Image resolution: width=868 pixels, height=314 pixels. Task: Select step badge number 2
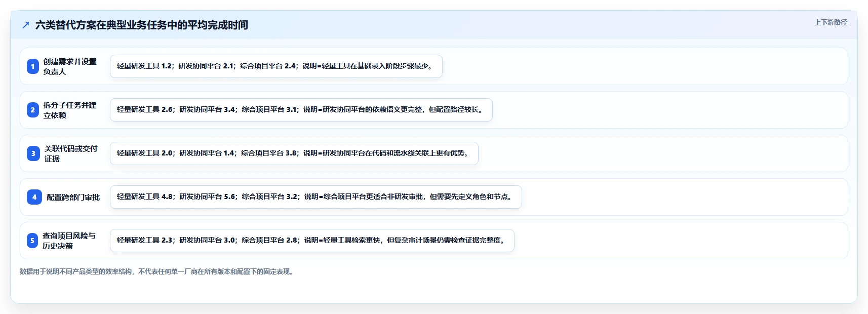(x=33, y=110)
